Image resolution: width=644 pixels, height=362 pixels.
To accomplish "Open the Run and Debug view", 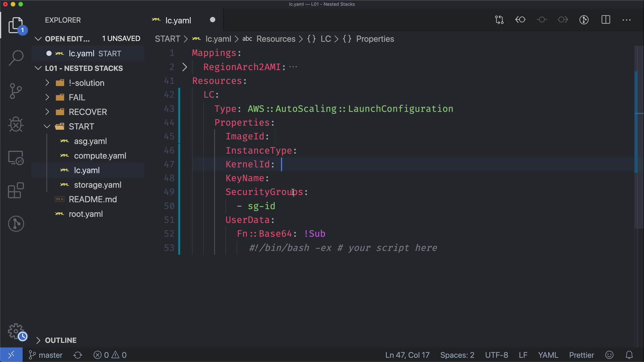I will click(x=16, y=124).
